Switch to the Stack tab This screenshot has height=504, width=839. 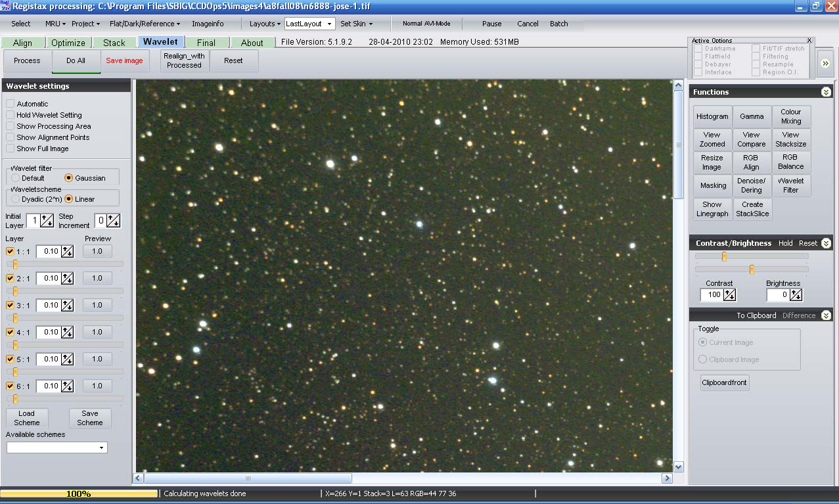click(x=114, y=43)
